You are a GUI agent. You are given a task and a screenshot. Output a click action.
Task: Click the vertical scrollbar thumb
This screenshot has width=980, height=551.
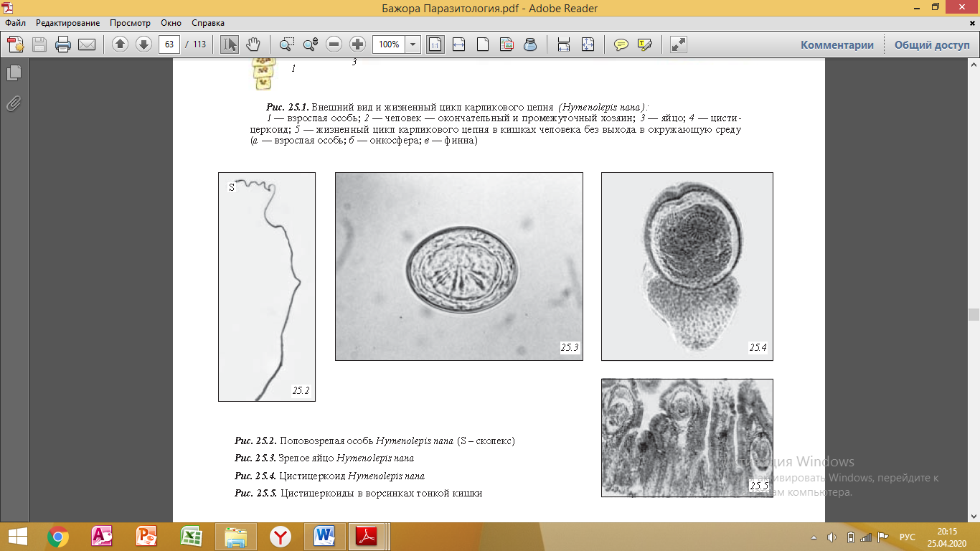tap(974, 314)
